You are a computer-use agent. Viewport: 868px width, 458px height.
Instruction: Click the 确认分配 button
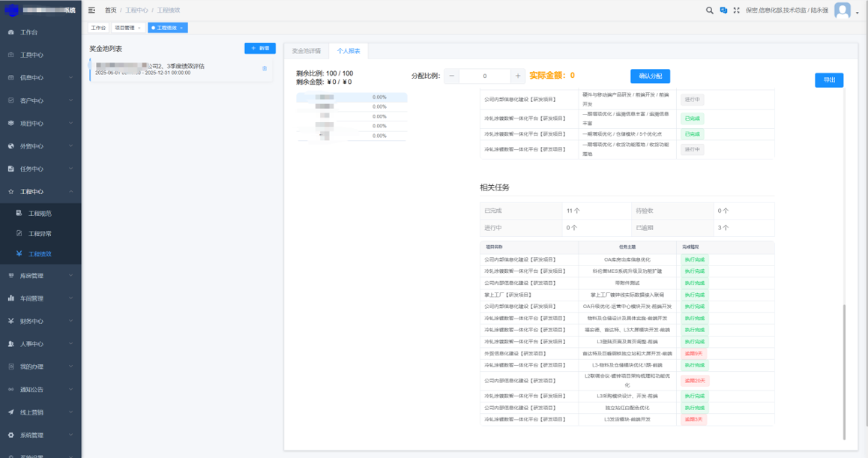tap(649, 76)
